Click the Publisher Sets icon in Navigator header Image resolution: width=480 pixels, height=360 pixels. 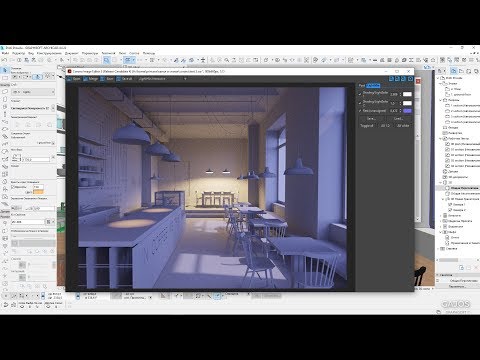tap(476, 71)
